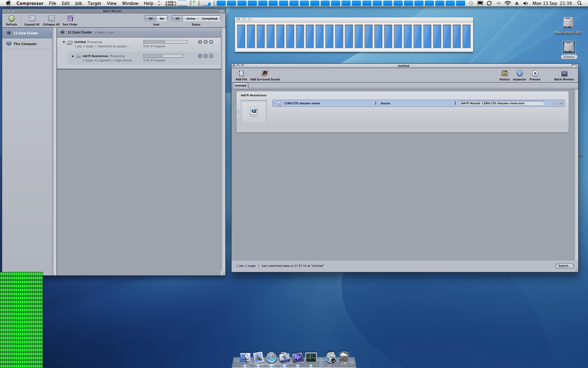Viewport: 588px width, 368px height.
Task: Collapse the Untitled batch disclosure triangle
Action: (64, 42)
